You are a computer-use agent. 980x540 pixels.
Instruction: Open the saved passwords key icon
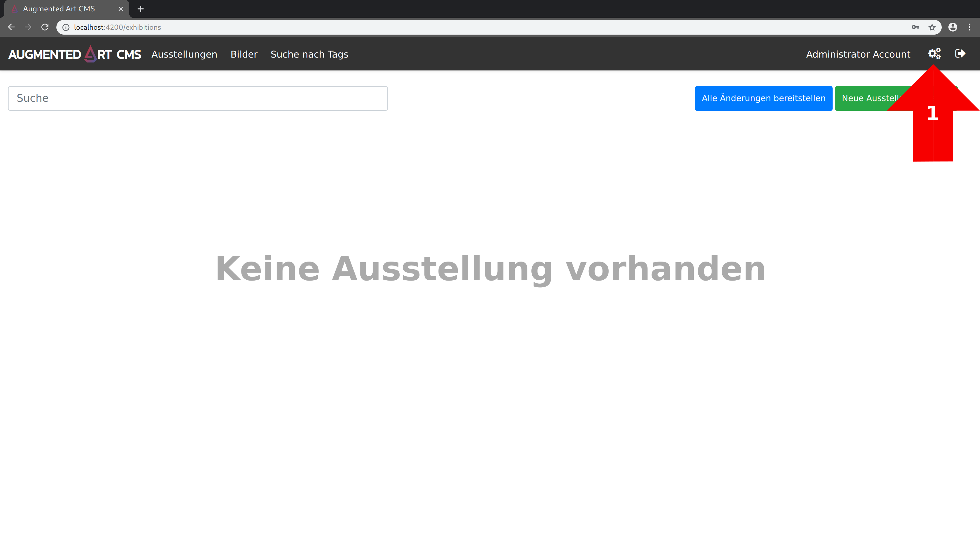coord(915,27)
